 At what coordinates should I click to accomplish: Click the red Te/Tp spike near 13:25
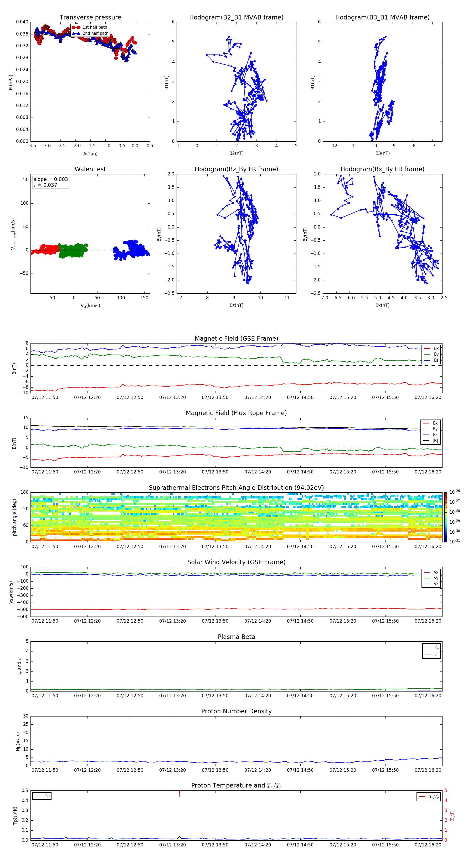coord(180,794)
